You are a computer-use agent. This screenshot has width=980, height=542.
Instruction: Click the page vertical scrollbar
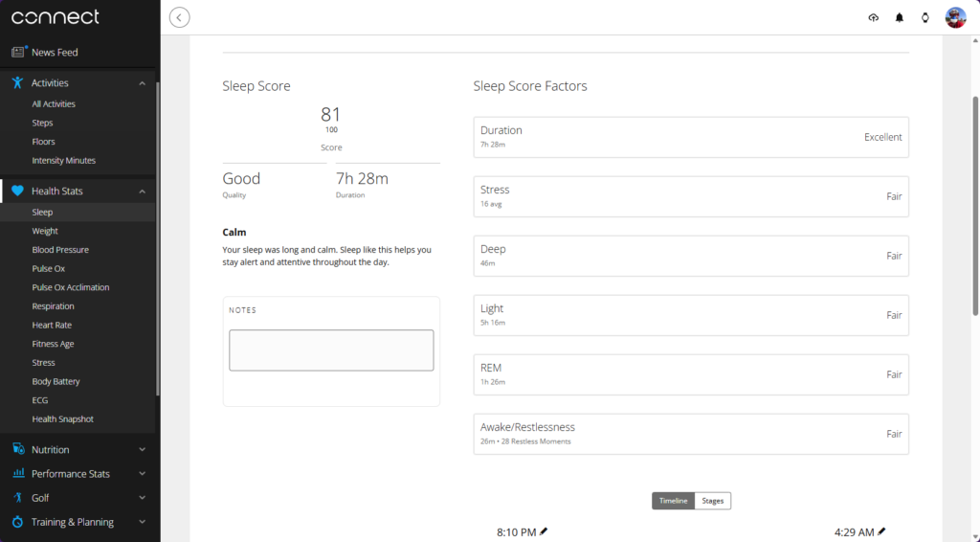click(975, 206)
